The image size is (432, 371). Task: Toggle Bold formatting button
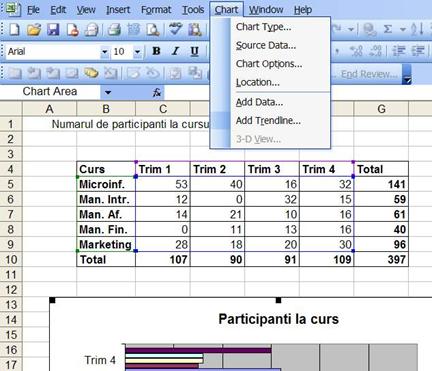coord(156,51)
